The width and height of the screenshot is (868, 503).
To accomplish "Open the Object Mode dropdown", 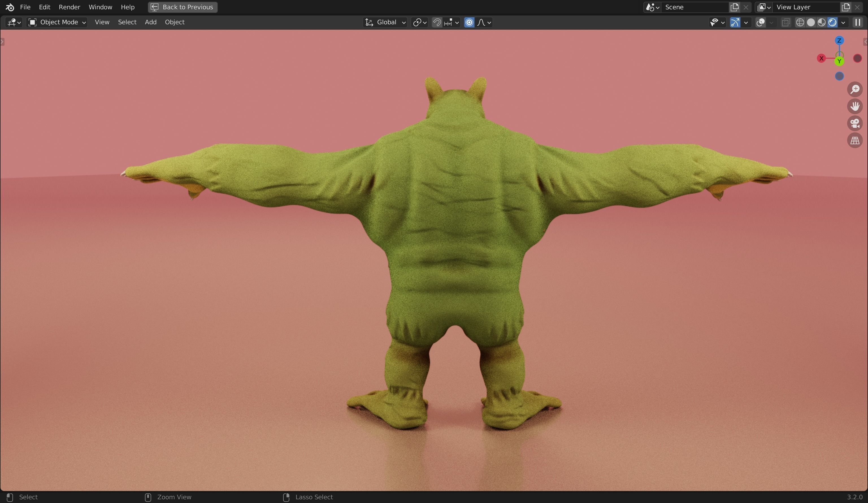I will pos(57,22).
